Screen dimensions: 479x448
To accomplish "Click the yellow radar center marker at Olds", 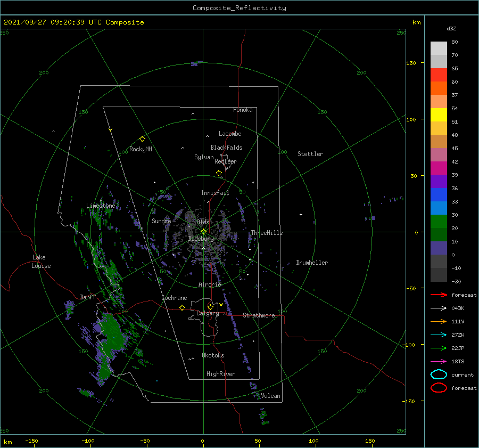I will click(x=203, y=232).
